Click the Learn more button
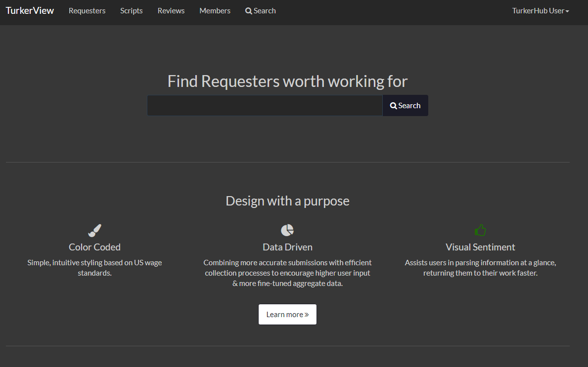Image resolution: width=588 pixels, height=367 pixels. (287, 314)
